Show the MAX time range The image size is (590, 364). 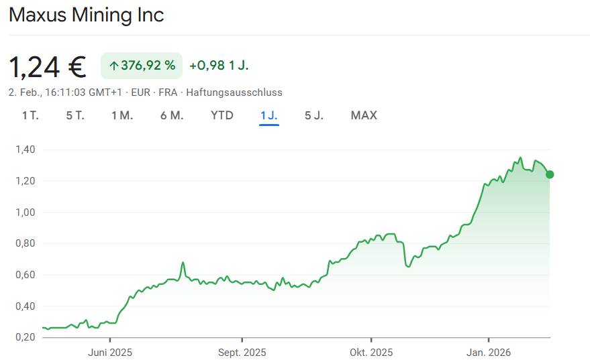point(364,115)
